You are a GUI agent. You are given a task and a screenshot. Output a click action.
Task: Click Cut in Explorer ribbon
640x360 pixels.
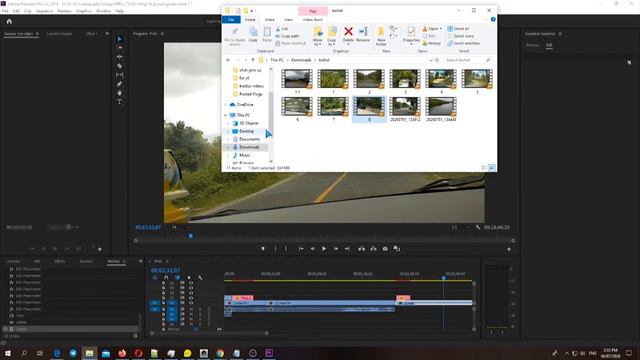pos(282,29)
